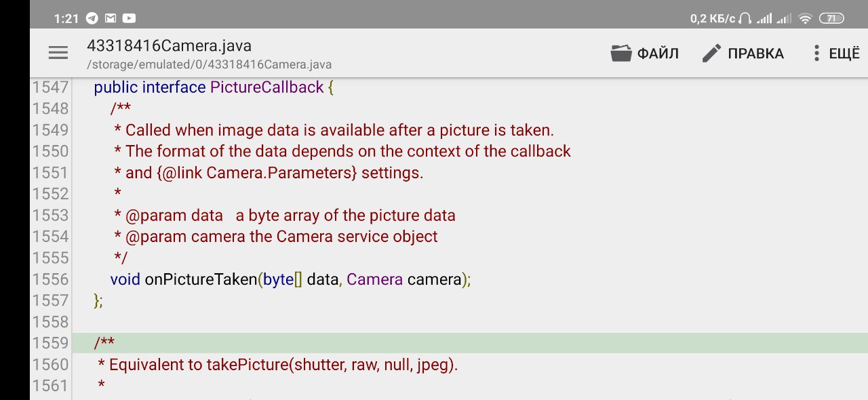This screenshot has width=868, height=400.
Task: Tap the YouTube notification icon
Action: [x=128, y=19]
